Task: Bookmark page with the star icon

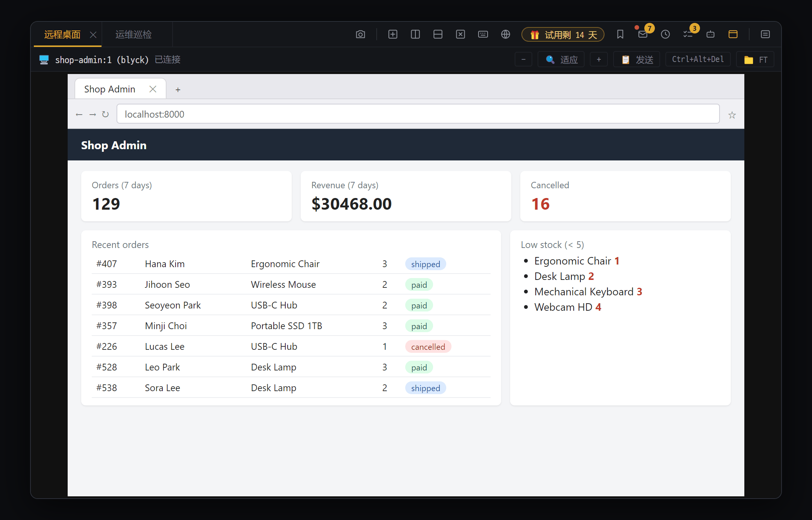Action: [x=732, y=115]
